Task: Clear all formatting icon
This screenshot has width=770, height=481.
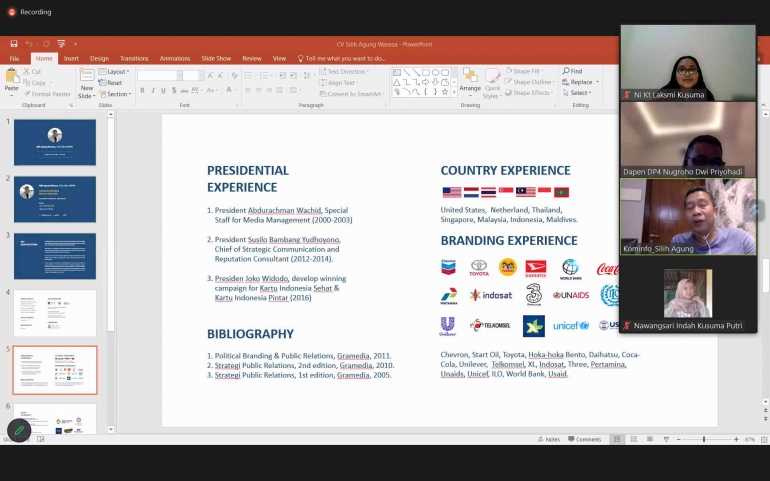Action: (x=234, y=76)
